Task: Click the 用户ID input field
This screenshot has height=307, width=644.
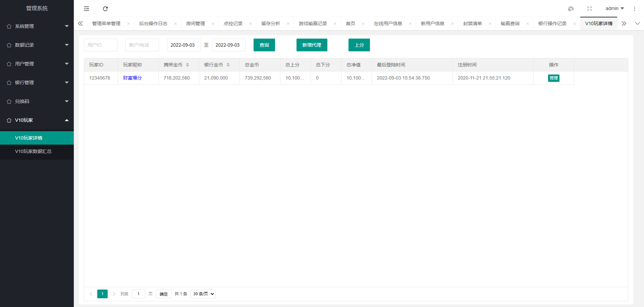Action: pos(100,45)
